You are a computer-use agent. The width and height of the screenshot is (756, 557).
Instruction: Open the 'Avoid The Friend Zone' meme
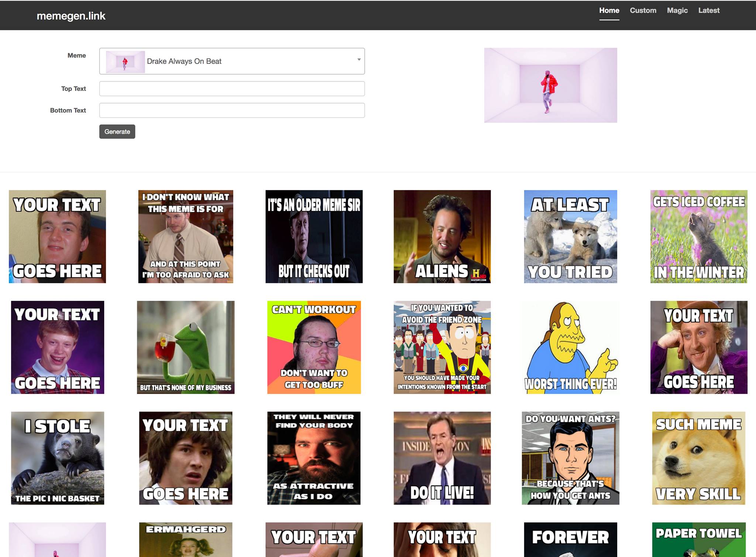pos(442,347)
